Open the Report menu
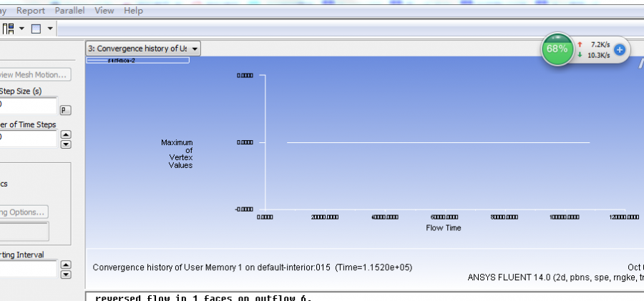 coord(30,11)
